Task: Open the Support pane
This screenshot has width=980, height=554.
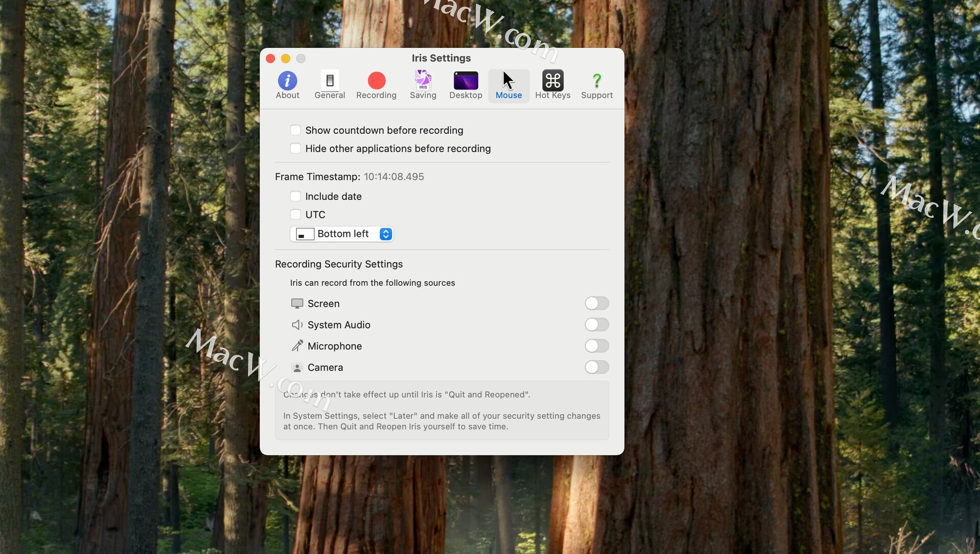Action: [x=597, y=85]
